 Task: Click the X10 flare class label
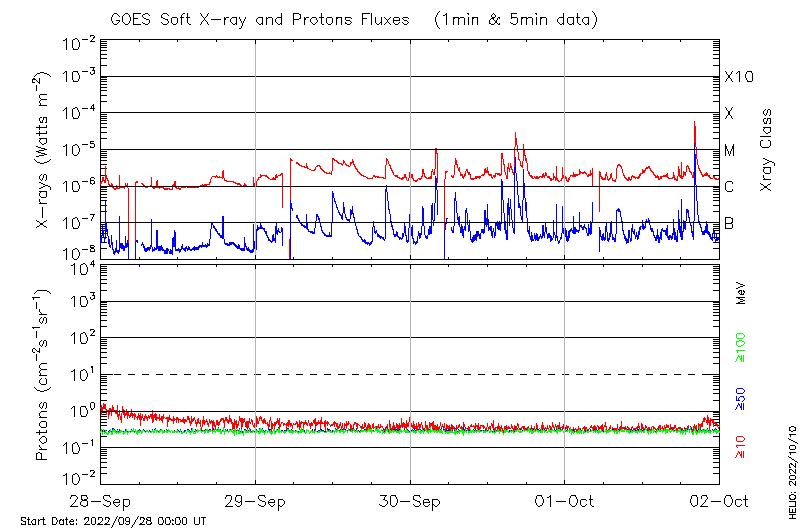coord(738,77)
